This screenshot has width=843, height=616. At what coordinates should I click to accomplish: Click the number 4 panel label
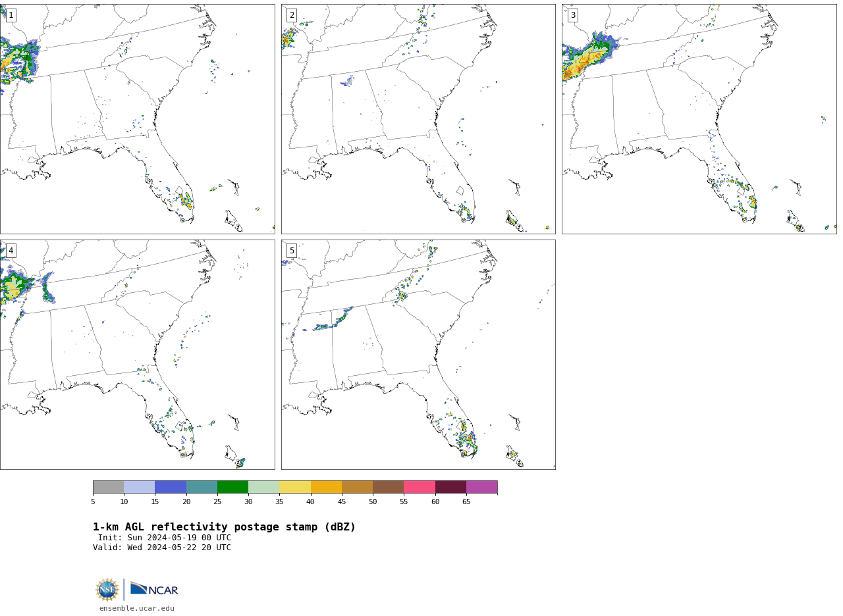11,251
